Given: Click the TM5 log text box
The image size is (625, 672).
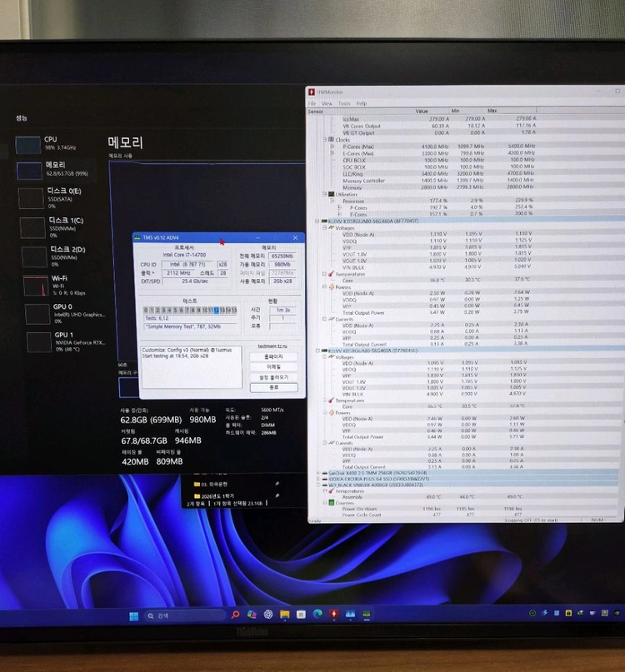Looking at the screenshot, I should [x=192, y=367].
